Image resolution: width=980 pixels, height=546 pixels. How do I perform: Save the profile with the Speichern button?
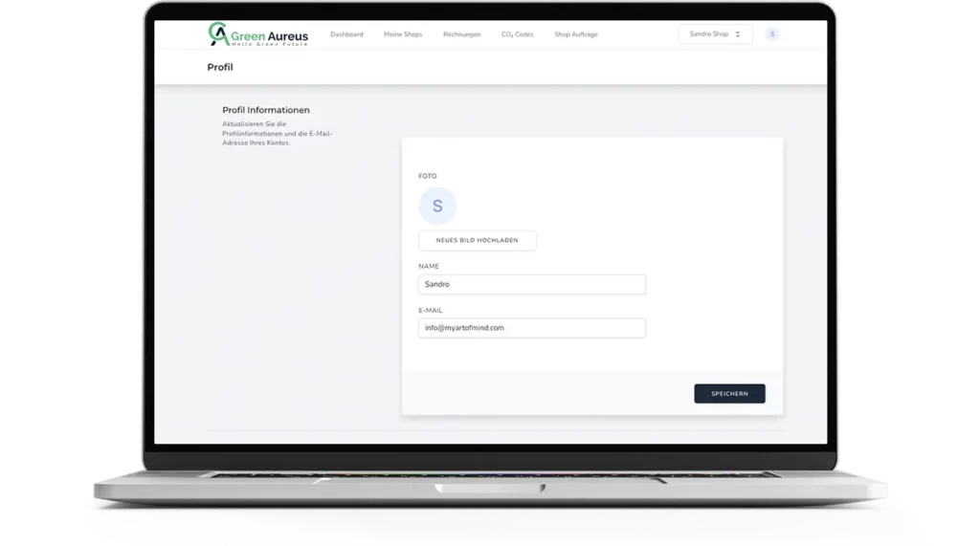[729, 394]
